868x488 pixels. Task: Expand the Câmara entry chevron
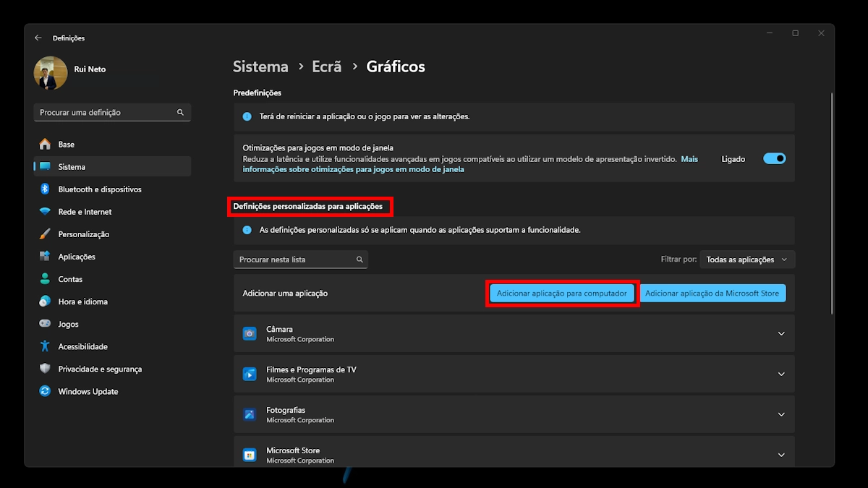(x=780, y=333)
